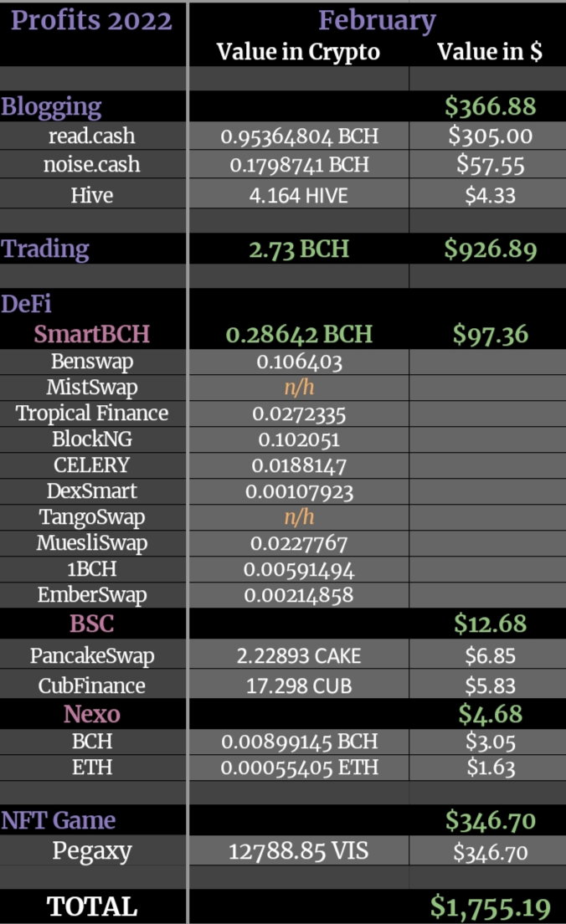Select the Blogging total $366.88 cell
Screen dimensions: 566x924
(489, 106)
